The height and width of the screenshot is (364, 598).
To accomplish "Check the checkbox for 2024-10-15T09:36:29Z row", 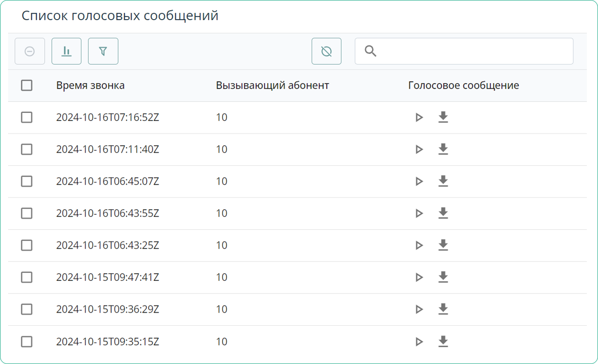I will coord(27,309).
